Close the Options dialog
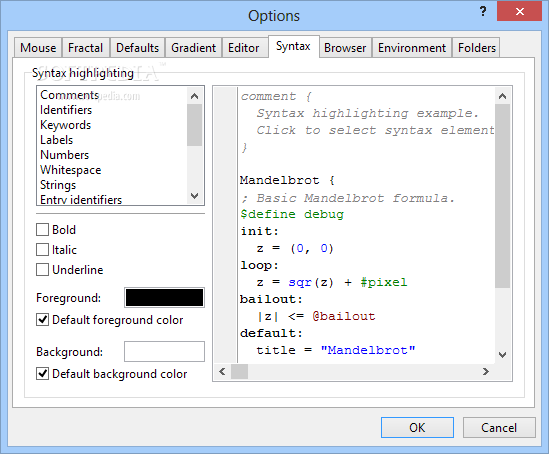This screenshot has width=549, height=454. click(519, 12)
